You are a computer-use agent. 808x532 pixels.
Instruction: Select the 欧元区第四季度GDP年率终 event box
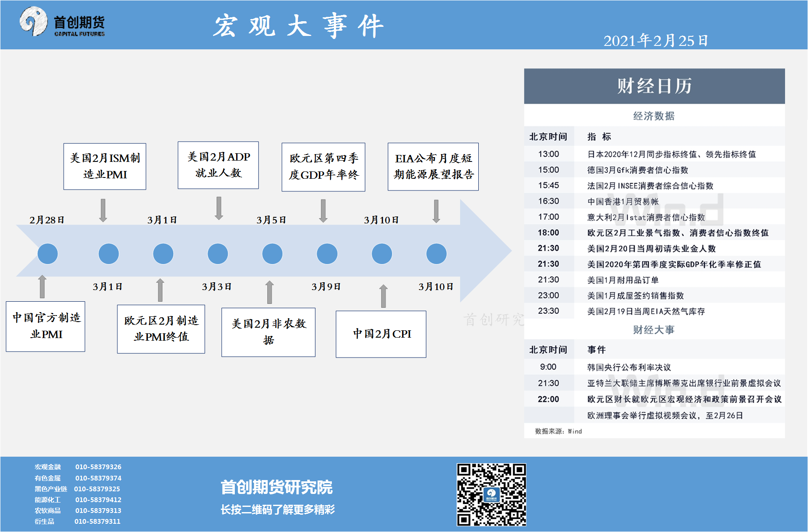click(x=324, y=167)
